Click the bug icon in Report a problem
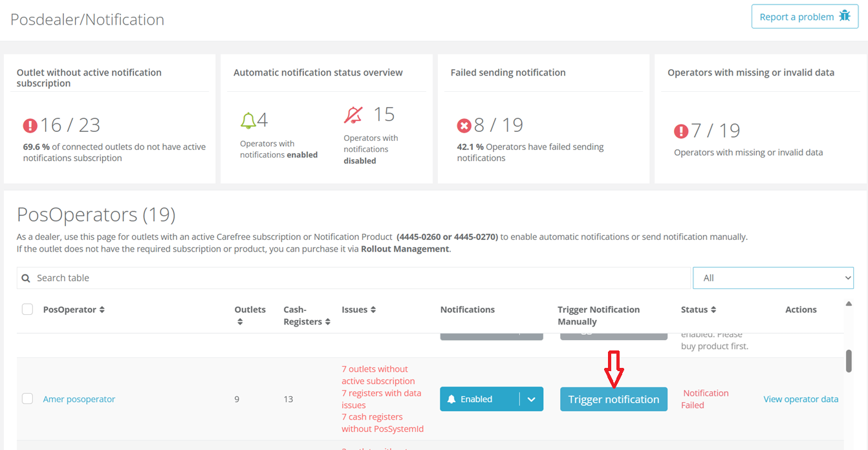This screenshot has width=868, height=450. (844, 16)
